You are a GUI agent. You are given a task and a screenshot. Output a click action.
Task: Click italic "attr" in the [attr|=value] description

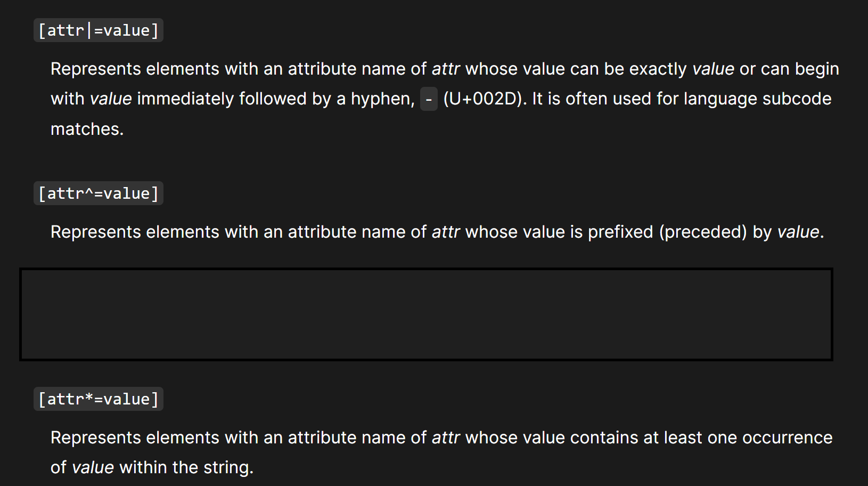[445, 69]
